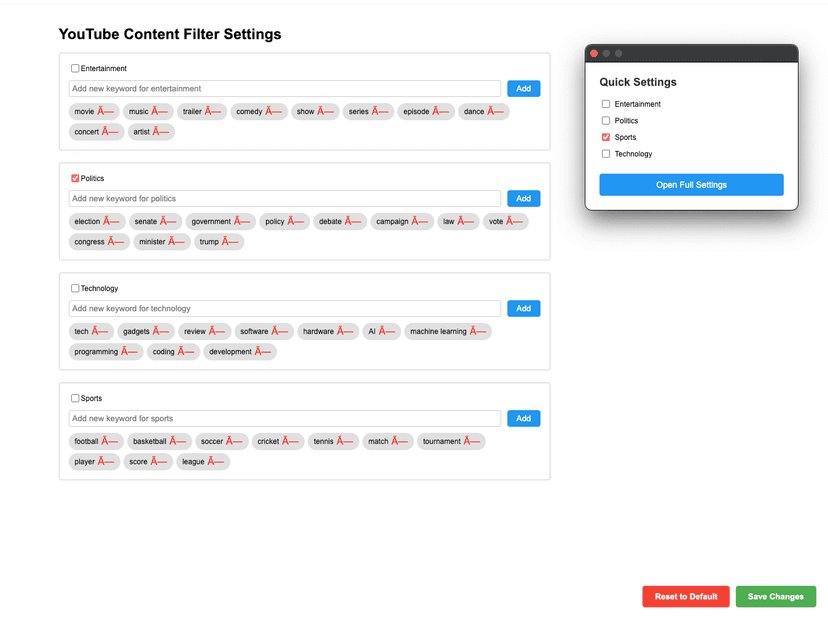This screenshot has width=828, height=617.
Task: Click Open Full Settings button
Action: [x=691, y=185]
